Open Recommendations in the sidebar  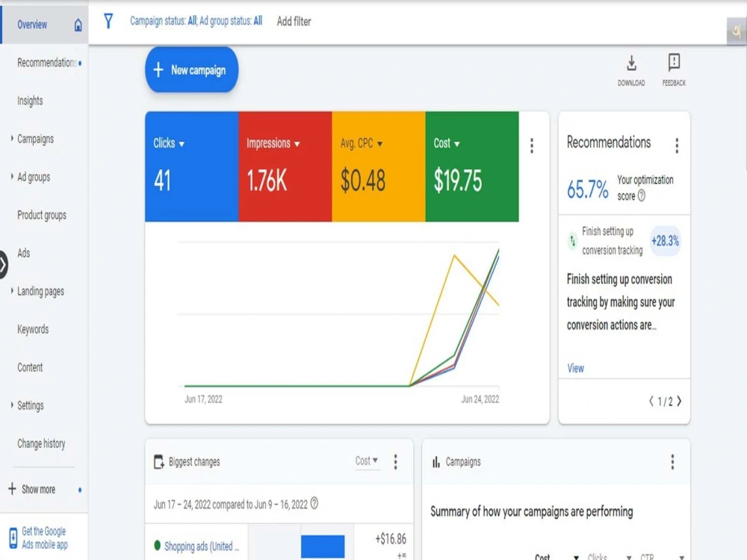(x=46, y=63)
